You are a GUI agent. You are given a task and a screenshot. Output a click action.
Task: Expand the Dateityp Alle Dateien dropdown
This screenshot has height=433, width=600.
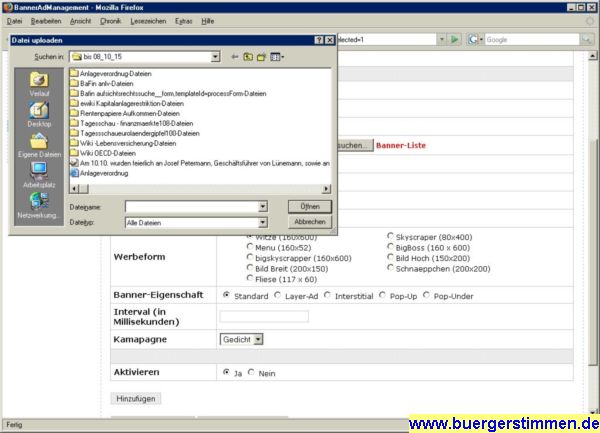point(262,222)
